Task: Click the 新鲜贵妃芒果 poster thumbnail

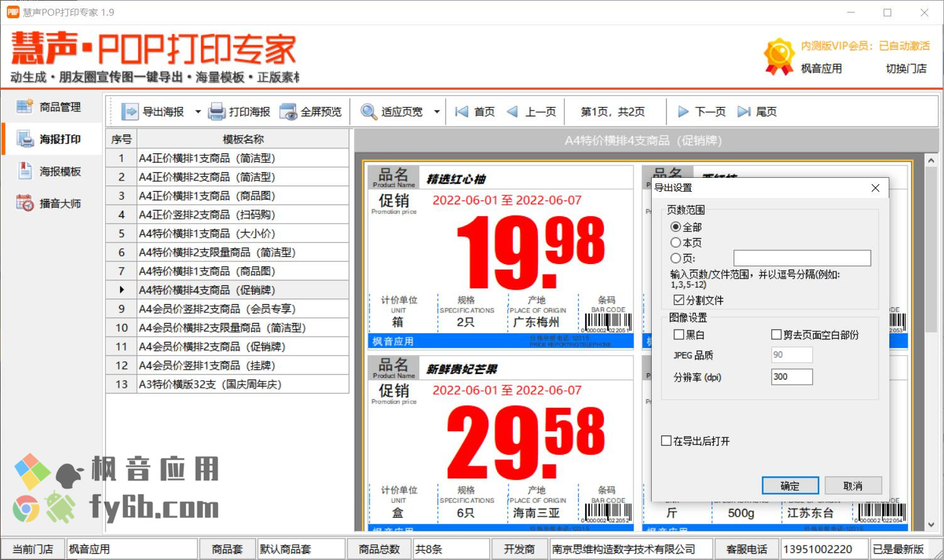Action: pyautogui.click(x=500, y=444)
